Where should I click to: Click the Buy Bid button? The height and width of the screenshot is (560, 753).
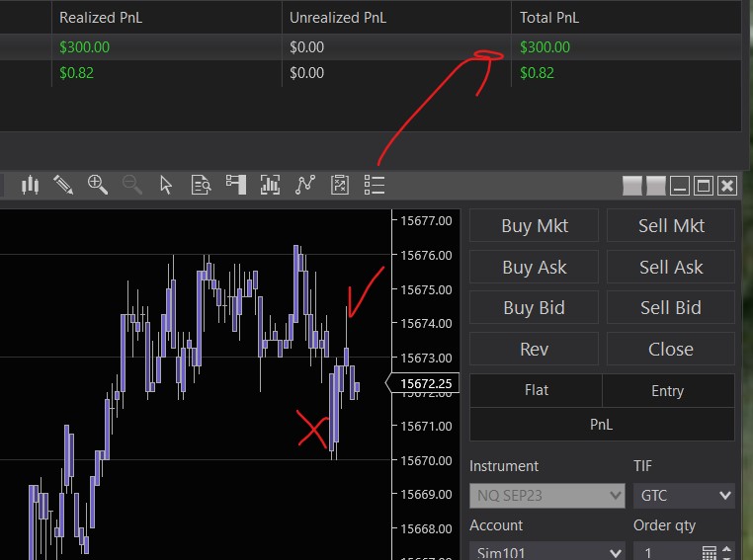pos(534,307)
